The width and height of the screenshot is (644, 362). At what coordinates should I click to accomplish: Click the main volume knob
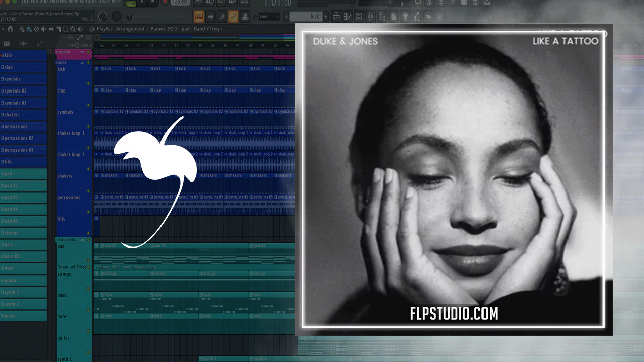(x=103, y=17)
